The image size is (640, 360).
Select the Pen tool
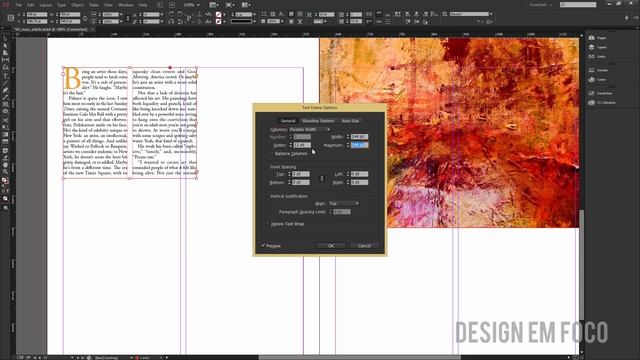5,90
